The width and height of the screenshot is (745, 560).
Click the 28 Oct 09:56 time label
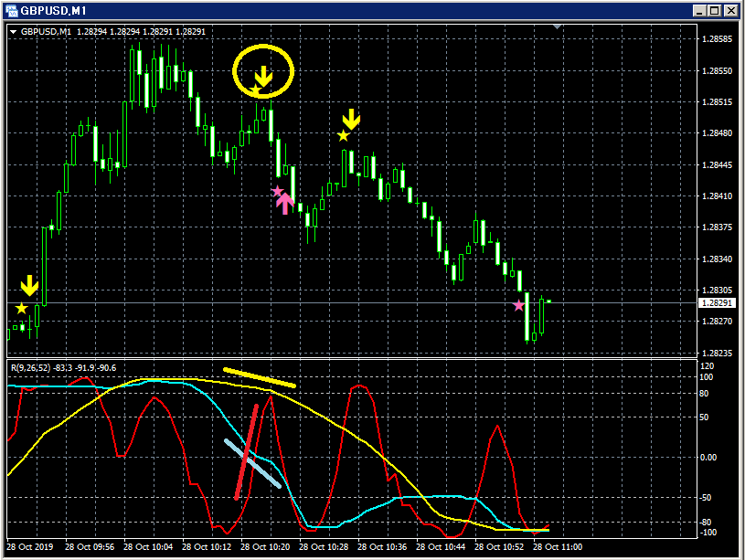(x=90, y=546)
